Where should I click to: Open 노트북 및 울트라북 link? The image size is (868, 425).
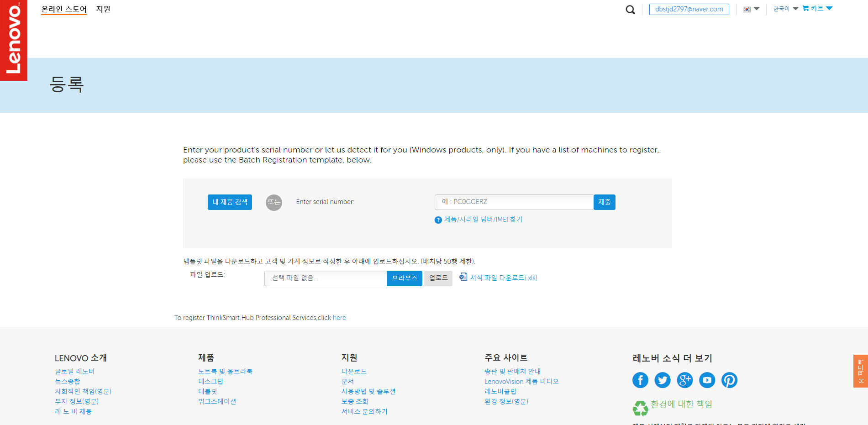coord(225,372)
